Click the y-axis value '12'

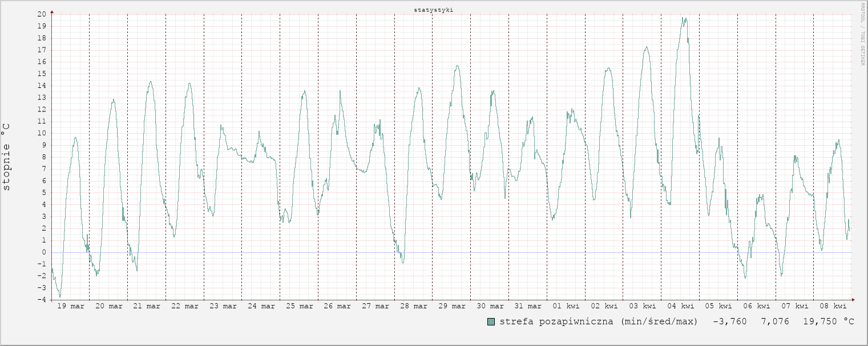pyautogui.click(x=42, y=109)
